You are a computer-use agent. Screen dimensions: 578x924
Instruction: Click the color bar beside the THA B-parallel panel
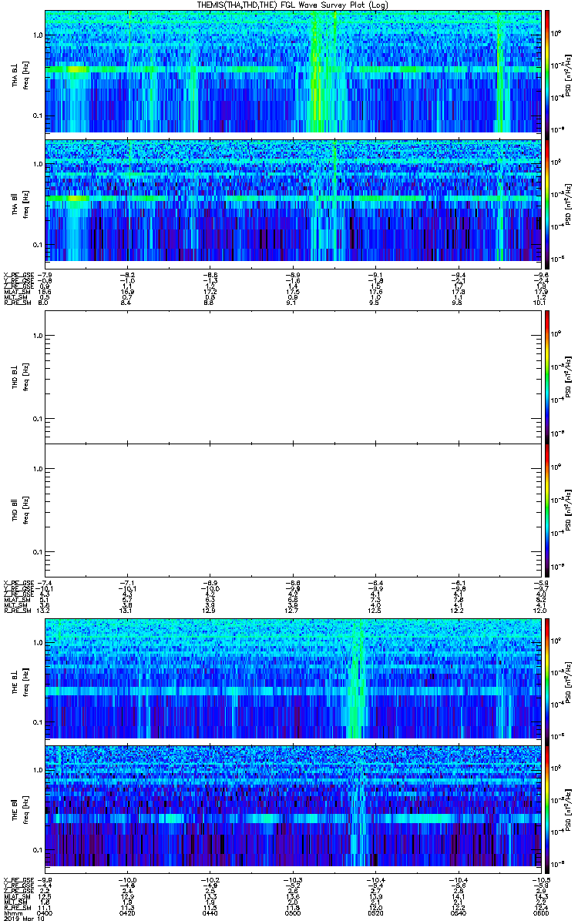[x=547, y=200]
